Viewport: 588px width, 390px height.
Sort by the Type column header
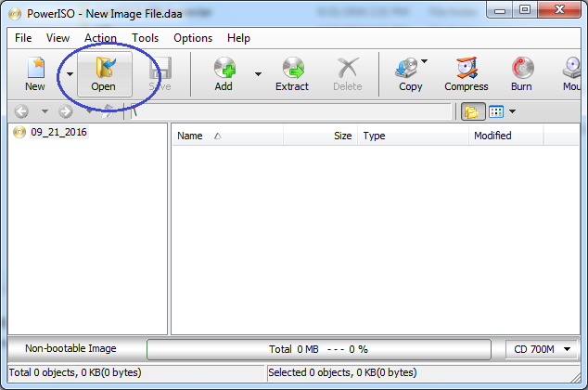click(x=414, y=136)
